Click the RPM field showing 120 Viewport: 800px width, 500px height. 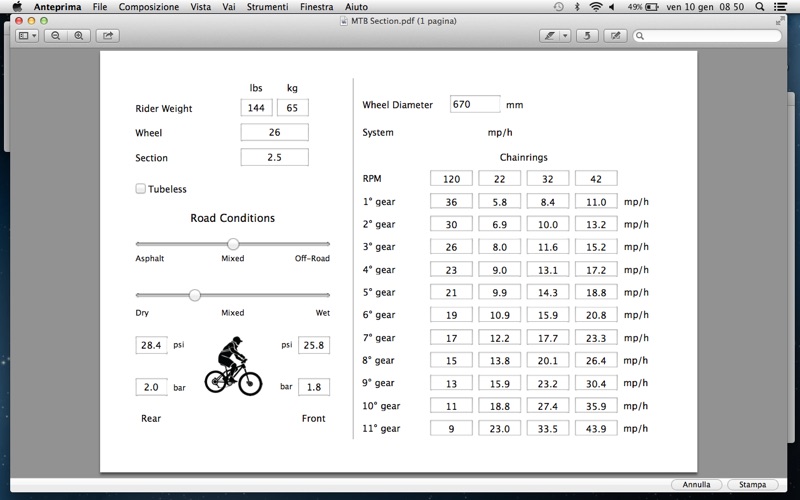(x=451, y=179)
